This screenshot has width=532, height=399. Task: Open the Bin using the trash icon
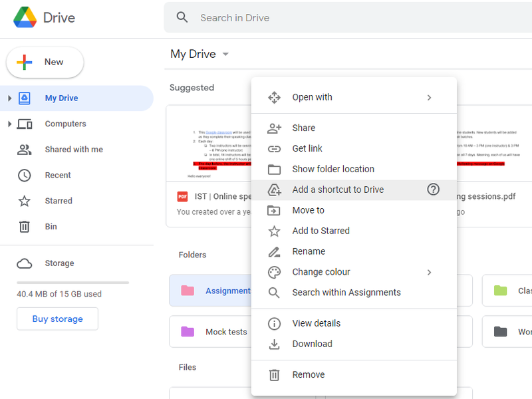pos(24,226)
